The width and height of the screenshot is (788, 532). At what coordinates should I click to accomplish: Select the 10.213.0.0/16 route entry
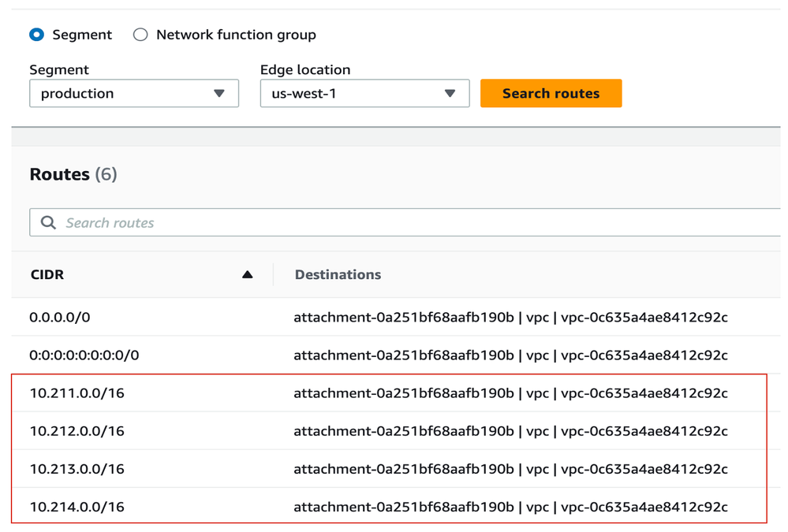[x=77, y=469]
